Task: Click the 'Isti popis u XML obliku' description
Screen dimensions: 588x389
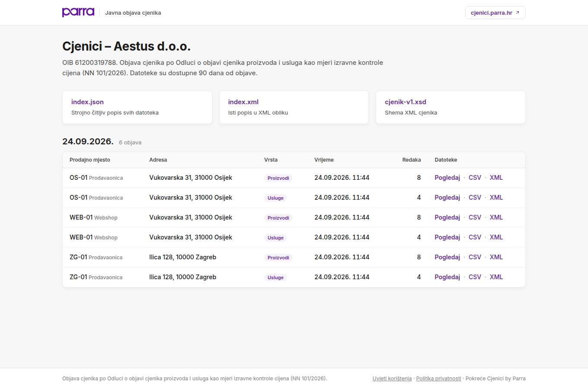Action: (258, 113)
